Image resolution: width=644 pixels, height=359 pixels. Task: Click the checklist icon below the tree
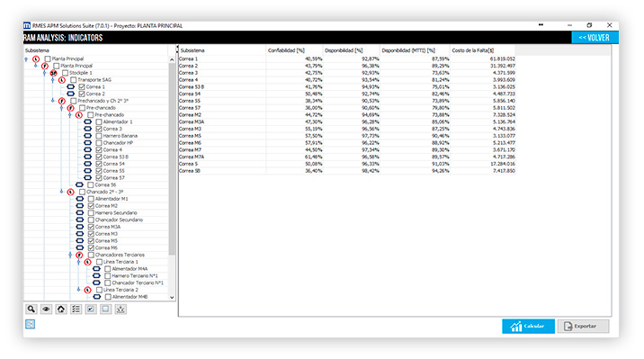point(76,310)
